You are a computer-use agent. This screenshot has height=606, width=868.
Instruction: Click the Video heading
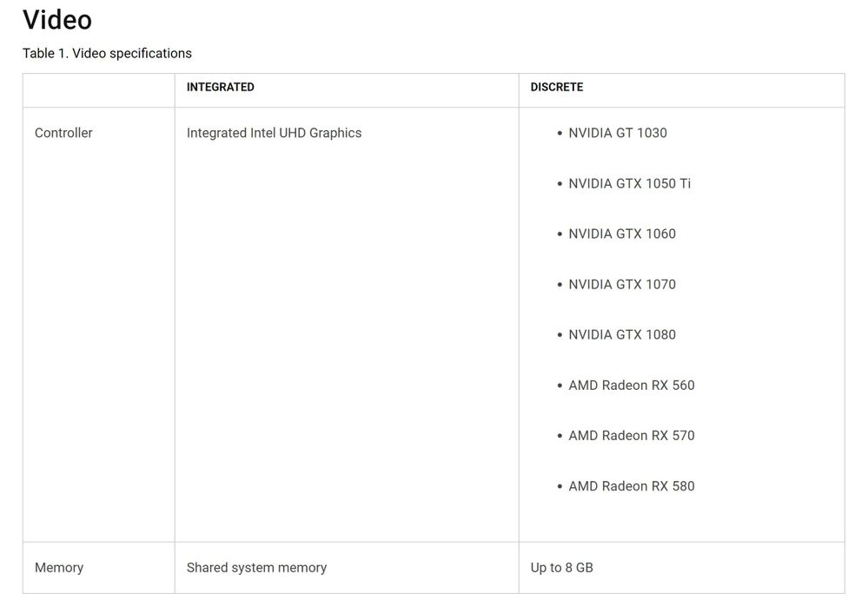coord(57,21)
